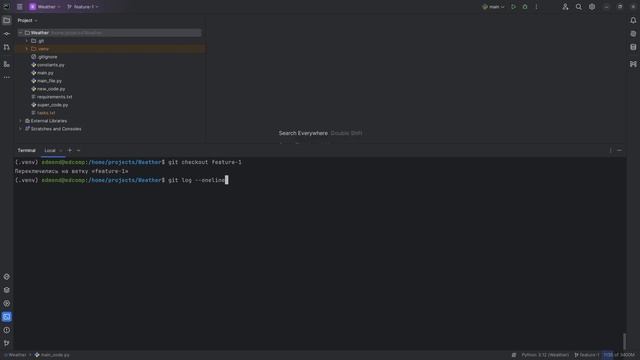Expand the .venv folder

(x=27, y=49)
